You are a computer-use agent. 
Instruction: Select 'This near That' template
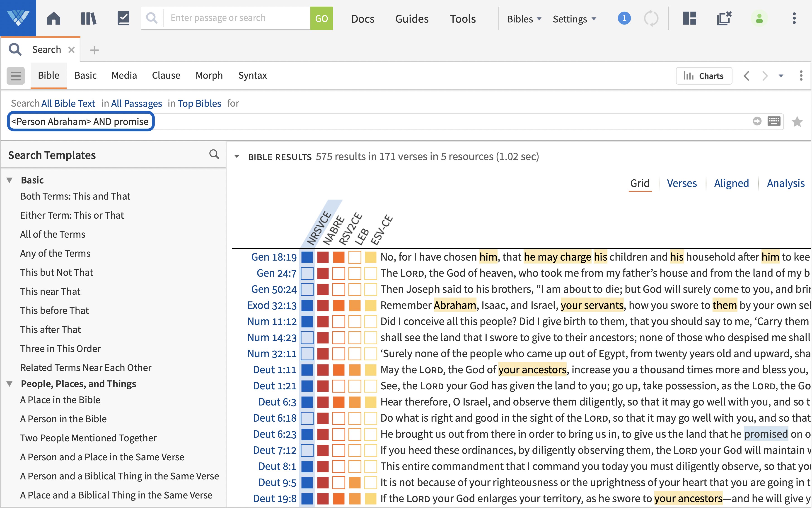point(50,291)
